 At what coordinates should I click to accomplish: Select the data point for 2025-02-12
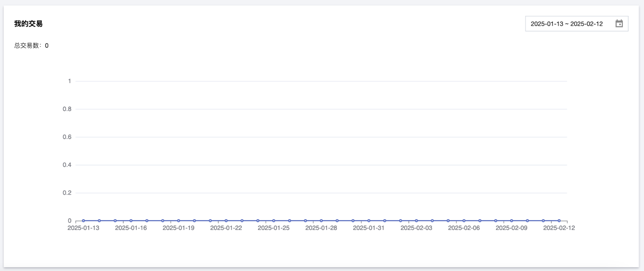[x=559, y=220]
